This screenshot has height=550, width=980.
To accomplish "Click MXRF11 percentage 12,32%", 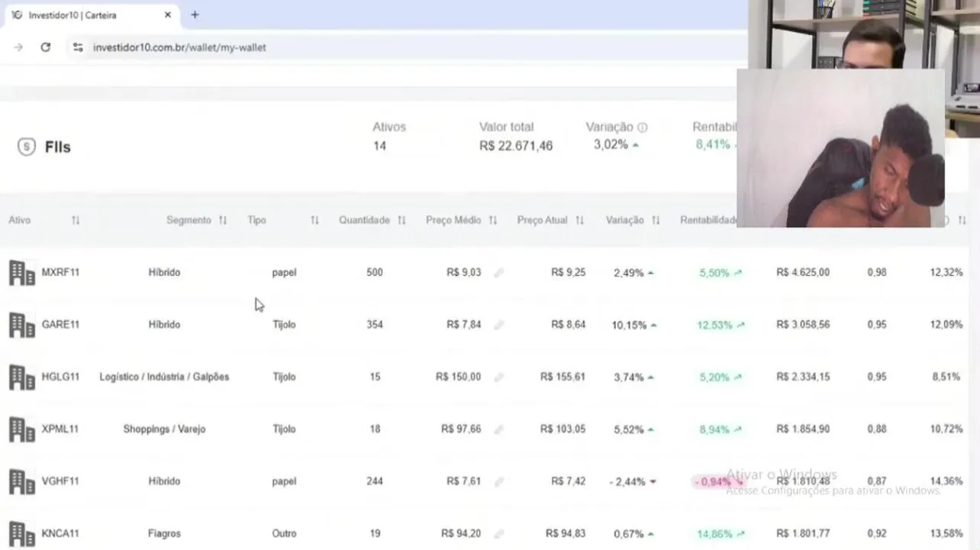I will pos(946,273).
